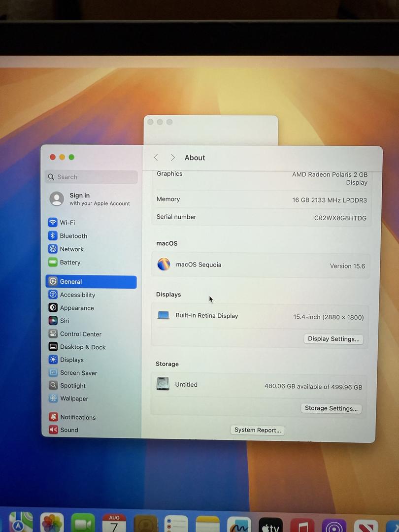
Task: Click the serial number C02WX0G8HTDG
Action: pos(340,218)
